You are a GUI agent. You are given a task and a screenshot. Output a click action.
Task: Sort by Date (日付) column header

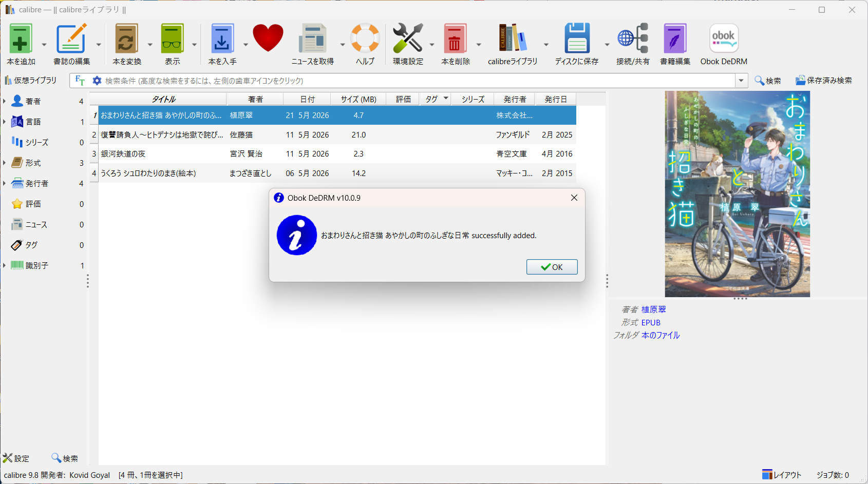tap(307, 99)
